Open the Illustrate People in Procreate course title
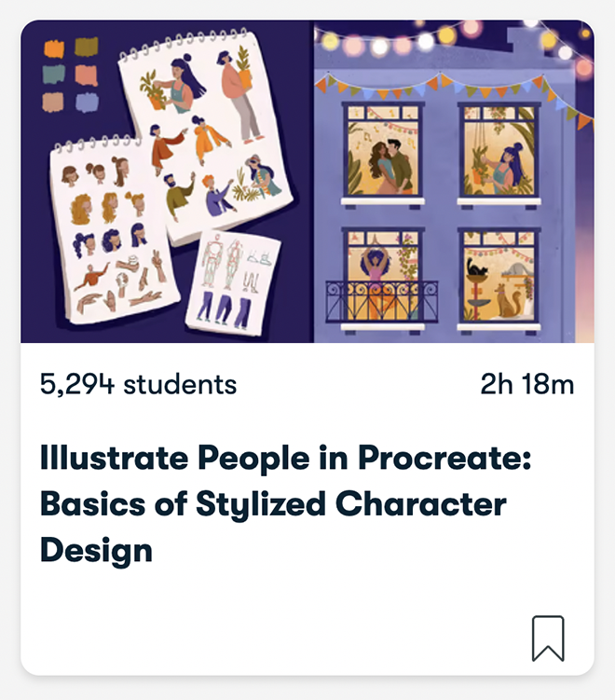The width and height of the screenshot is (615, 700). coord(285,504)
